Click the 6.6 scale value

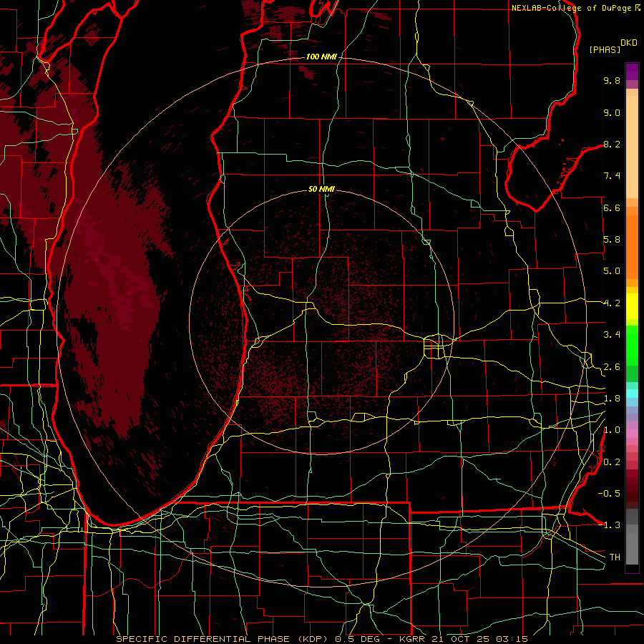click(612, 208)
